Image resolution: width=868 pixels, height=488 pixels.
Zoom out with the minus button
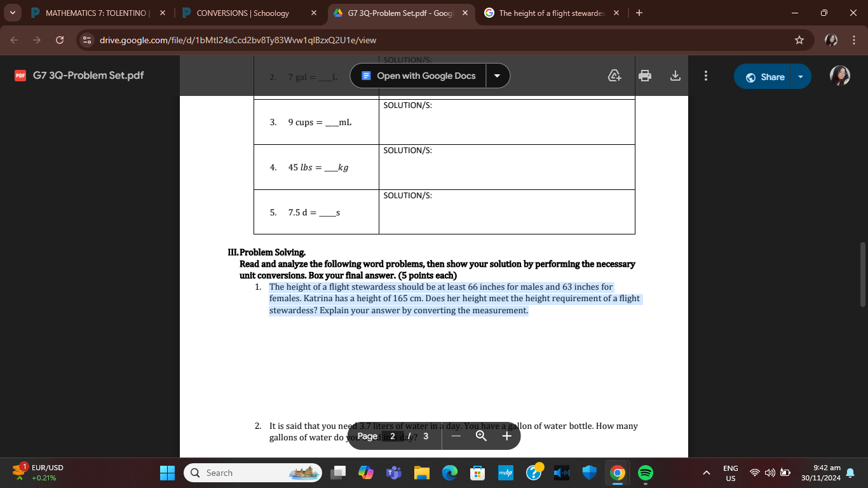[456, 436]
